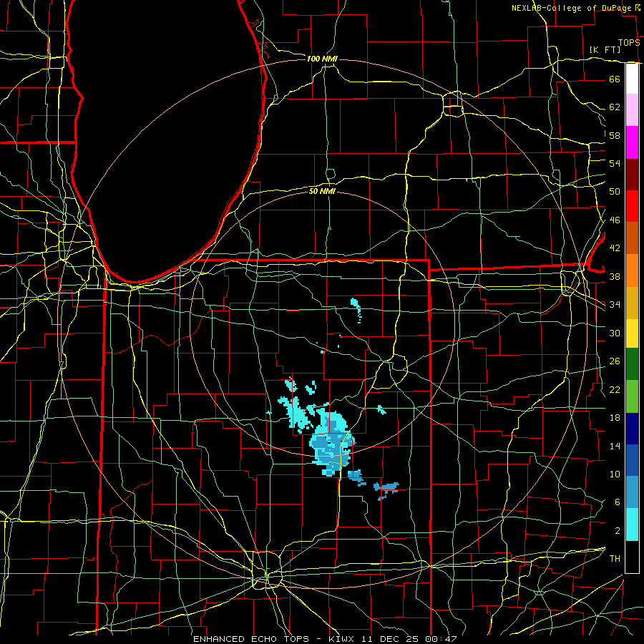Click the "58" legend value
This screenshot has height=644, width=644.
615,135
